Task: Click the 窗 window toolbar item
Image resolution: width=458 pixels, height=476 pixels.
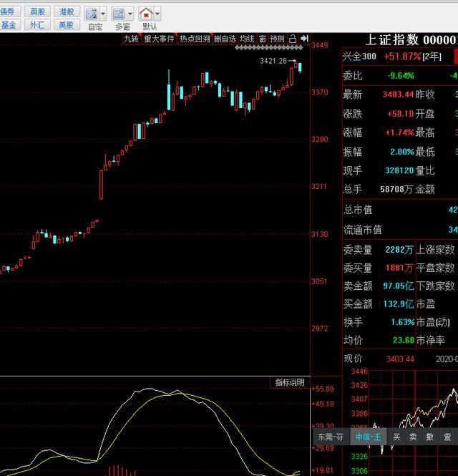Action: [263, 39]
